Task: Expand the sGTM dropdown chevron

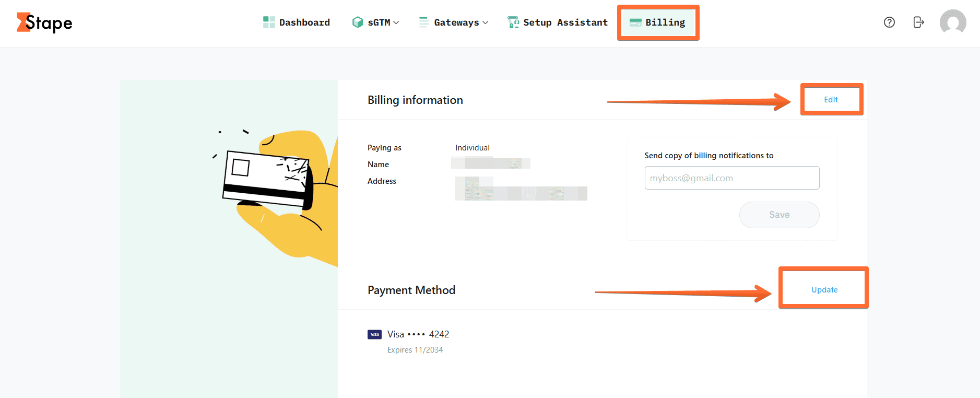Action: (396, 22)
